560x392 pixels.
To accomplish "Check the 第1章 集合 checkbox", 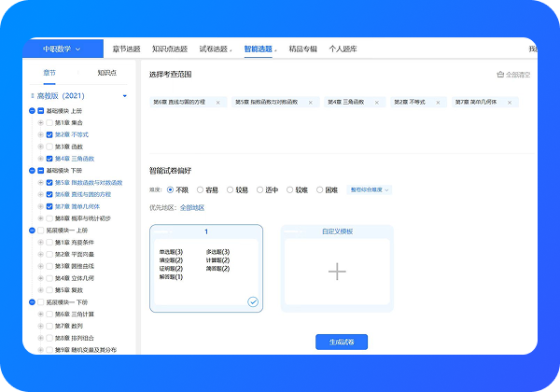I will click(x=49, y=123).
